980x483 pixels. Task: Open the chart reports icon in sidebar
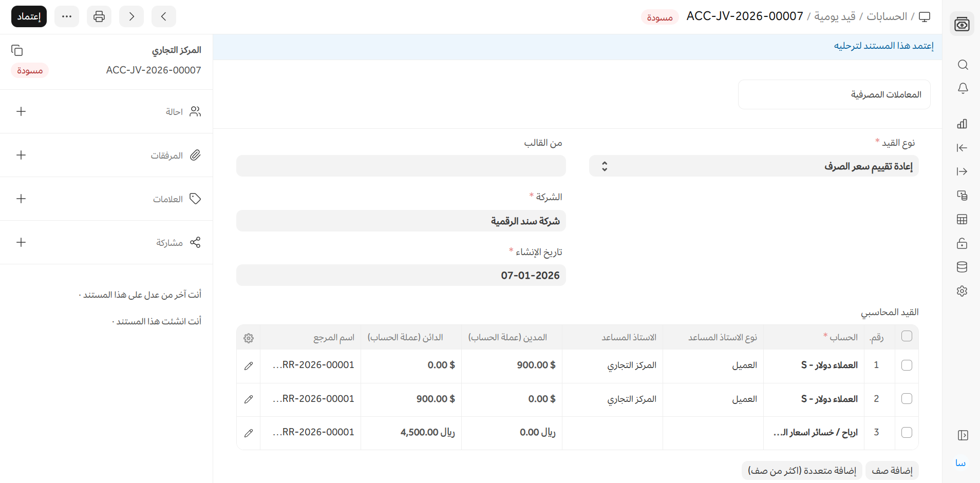pyautogui.click(x=962, y=124)
